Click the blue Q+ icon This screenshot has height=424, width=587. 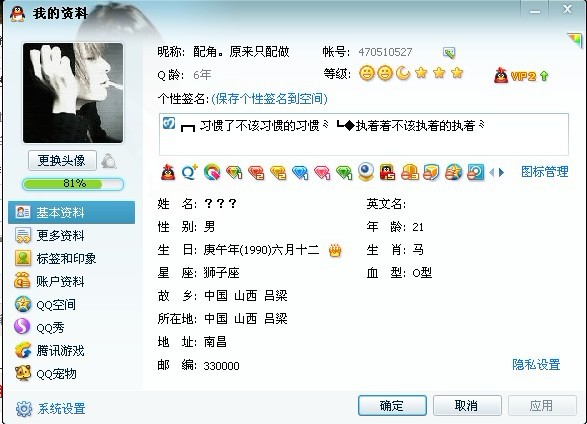pyautogui.click(x=189, y=172)
